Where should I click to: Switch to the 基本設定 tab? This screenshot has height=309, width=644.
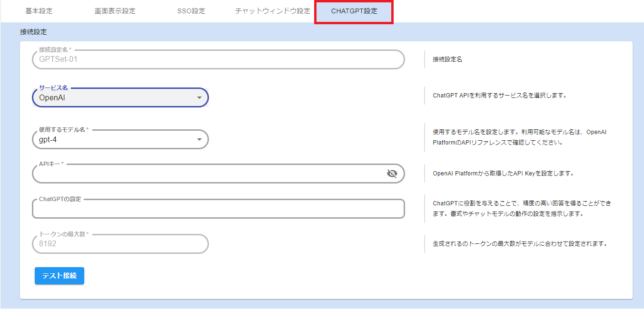pos(39,11)
